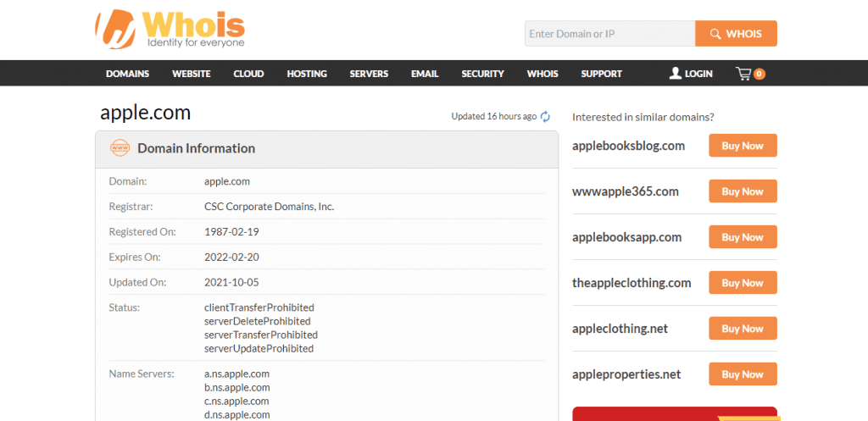The image size is (868, 421).
Task: Focus the Enter Domain or IP field
Action: 609,34
